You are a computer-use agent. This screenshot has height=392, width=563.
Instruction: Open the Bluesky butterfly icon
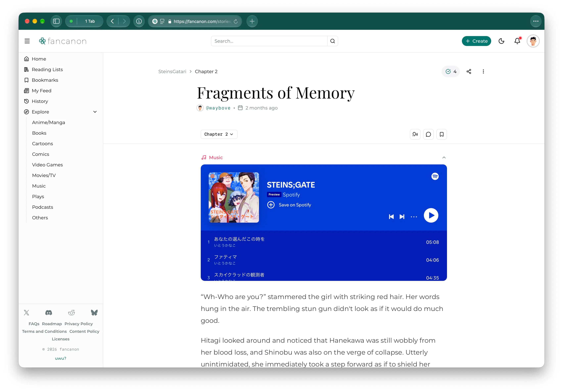pos(94,313)
